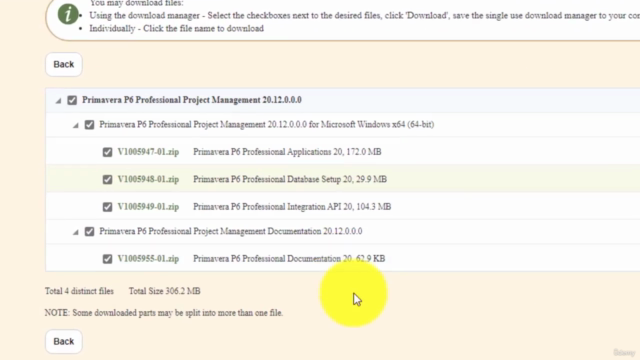Viewport: 640px width, 360px height.
Task: Uncheck V1005948-01.zip checkbox
Action: 107,179
